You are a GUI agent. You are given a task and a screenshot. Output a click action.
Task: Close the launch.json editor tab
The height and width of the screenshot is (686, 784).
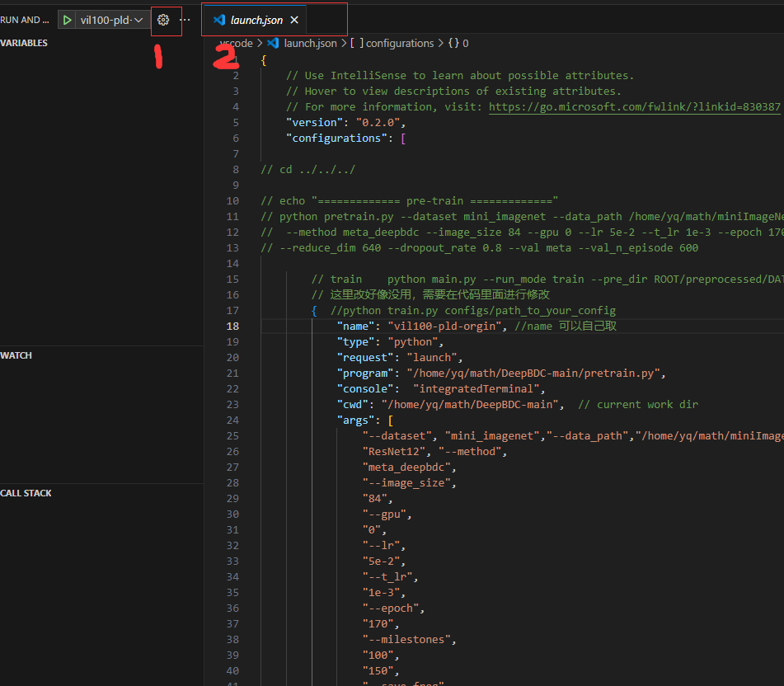click(x=294, y=20)
